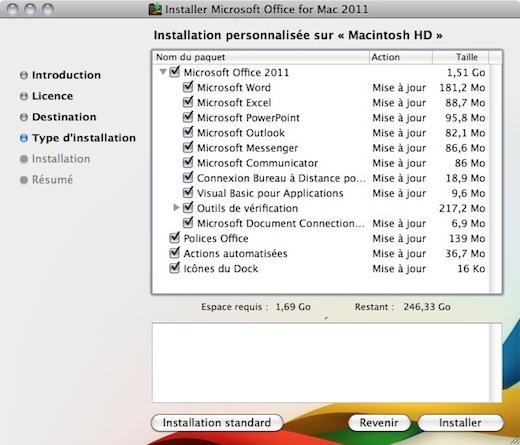Click the description box vertical scrollbar
Image resolution: width=520 pixels, height=445 pixels.
[x=496, y=363]
